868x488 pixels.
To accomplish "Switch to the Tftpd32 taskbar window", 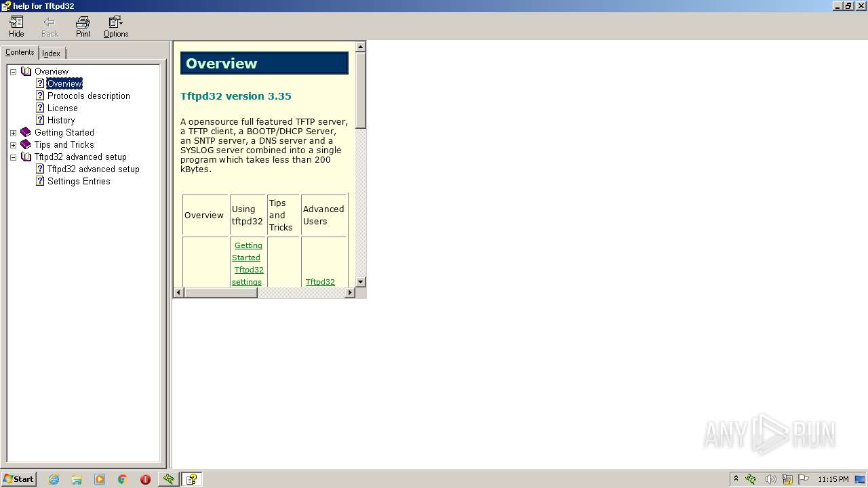I will click(169, 479).
